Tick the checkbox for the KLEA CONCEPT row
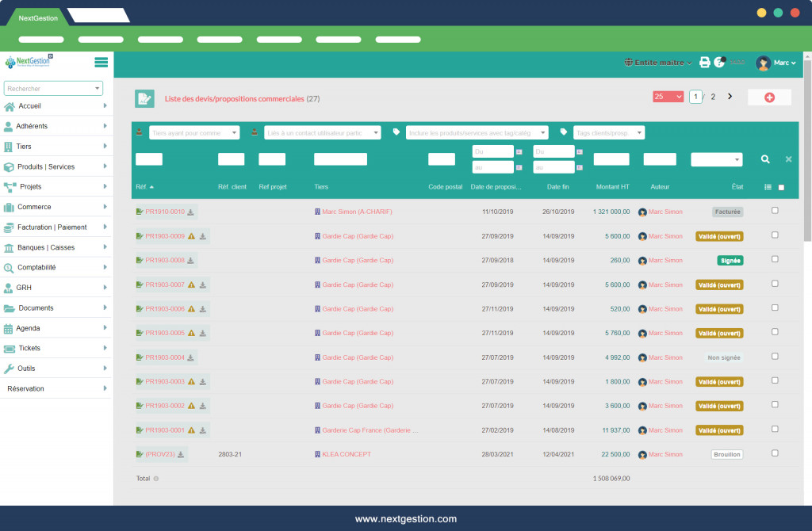 pos(775,453)
